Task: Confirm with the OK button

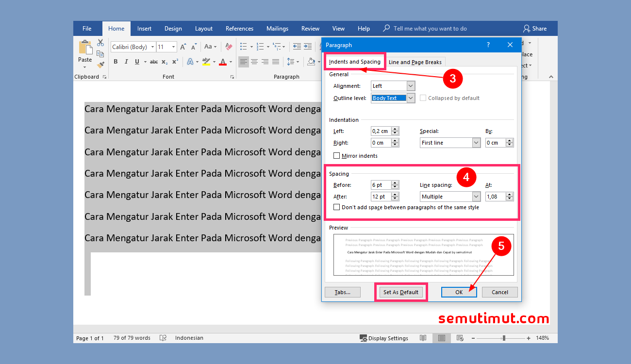Action: pos(459,292)
